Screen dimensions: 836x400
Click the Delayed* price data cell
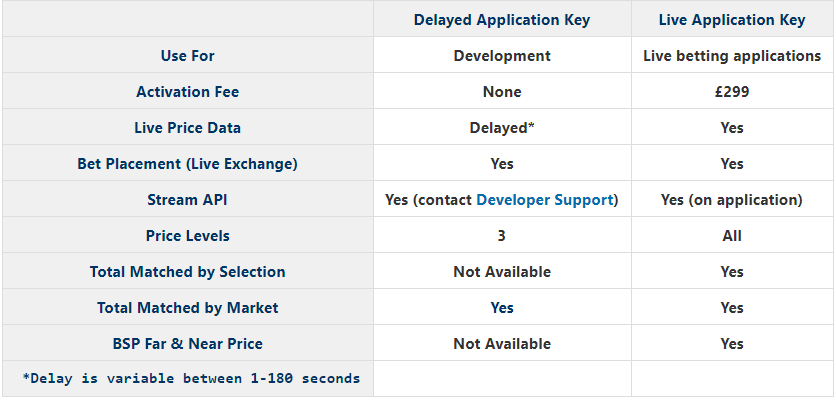click(x=502, y=128)
